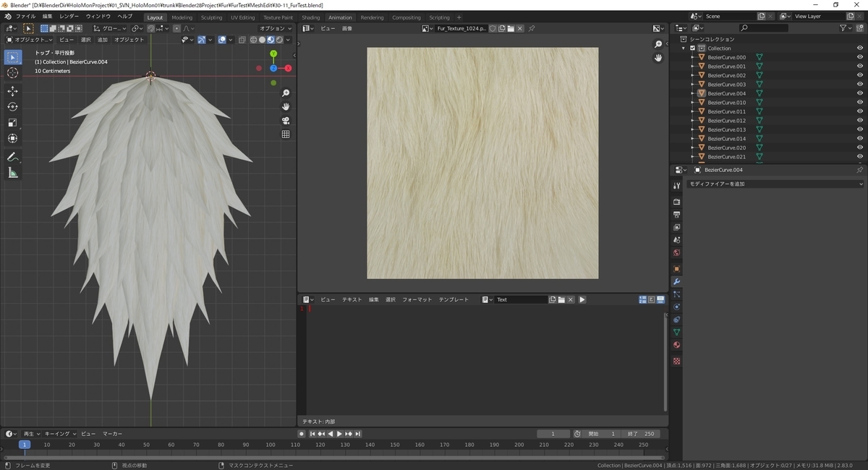The image size is (868, 470).
Task: Click the red X axis gizmo ball
Action: point(288,68)
